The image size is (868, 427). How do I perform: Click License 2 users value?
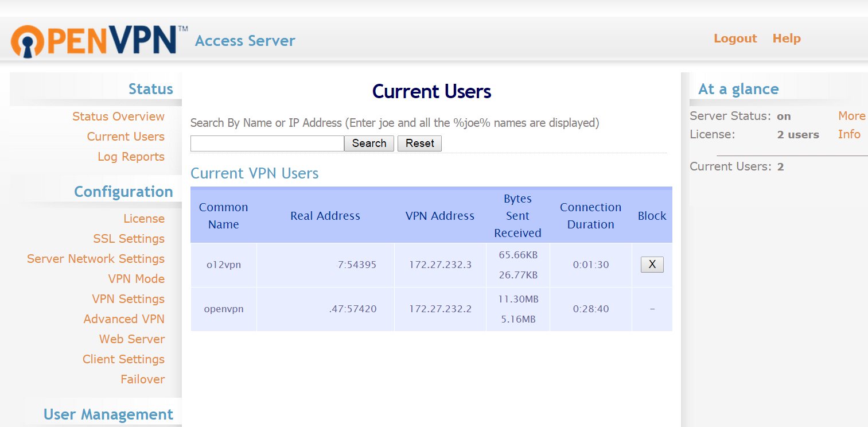click(x=798, y=135)
